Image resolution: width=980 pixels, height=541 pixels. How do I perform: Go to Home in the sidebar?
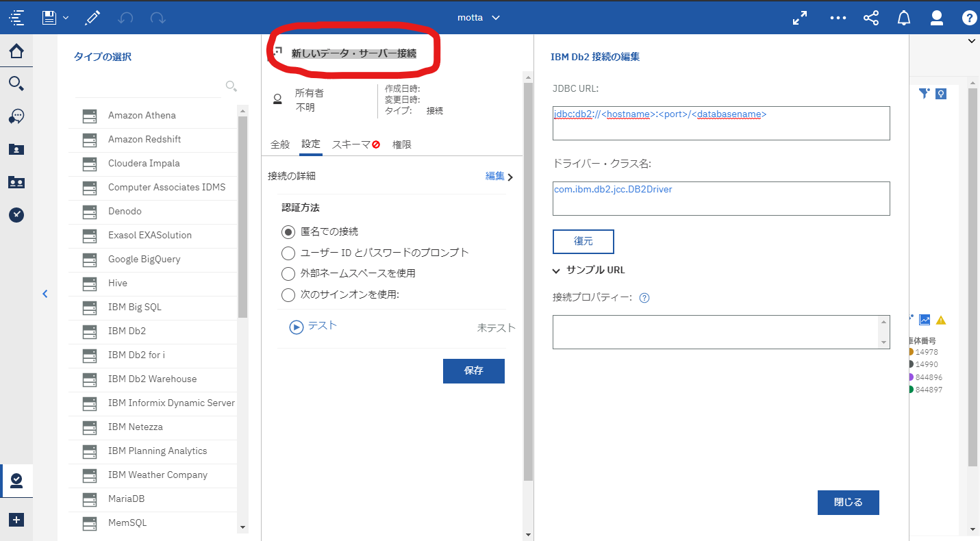click(16, 51)
